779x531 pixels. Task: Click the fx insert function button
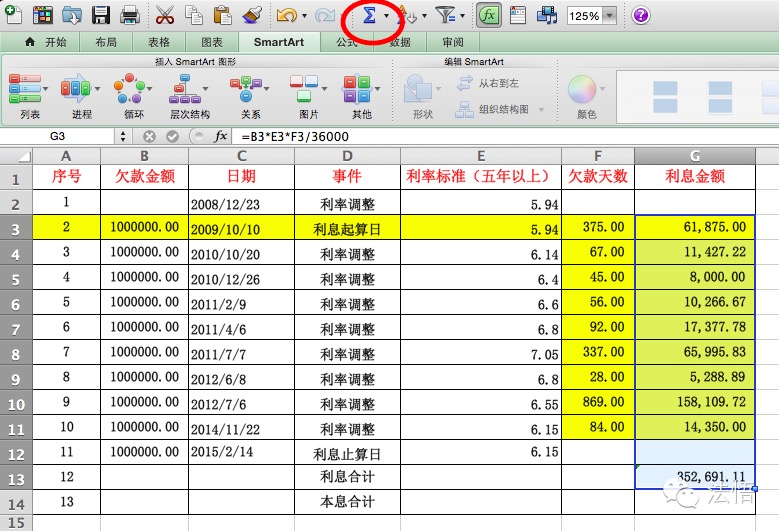[x=220, y=136]
